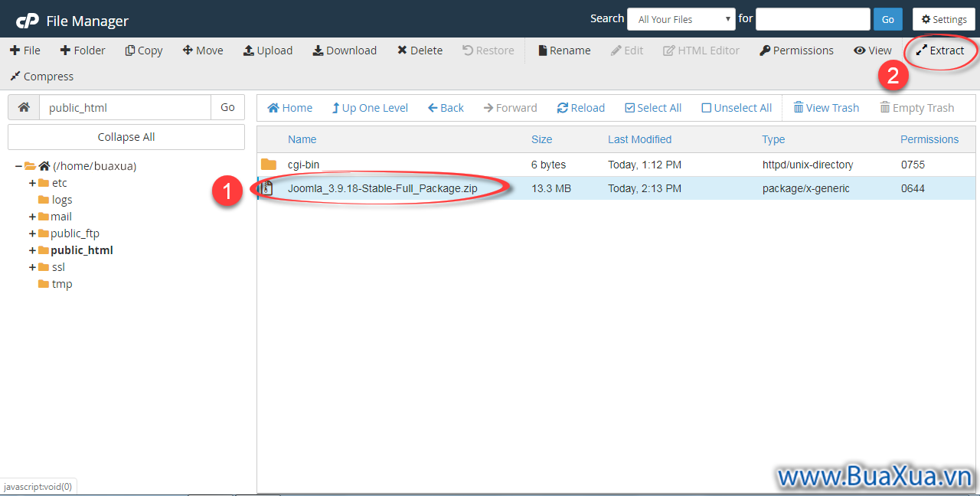Select the public_ftp folder label in tree
The width and height of the screenshot is (980, 496).
[75, 233]
